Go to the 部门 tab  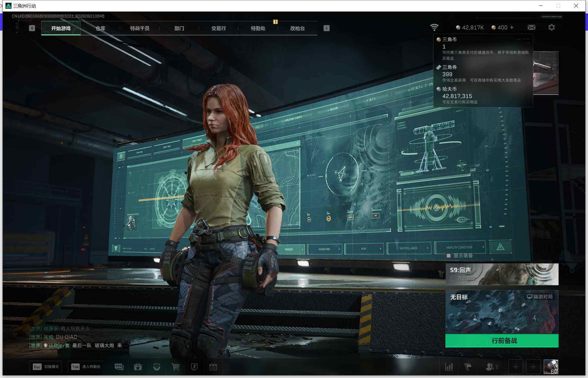click(179, 28)
